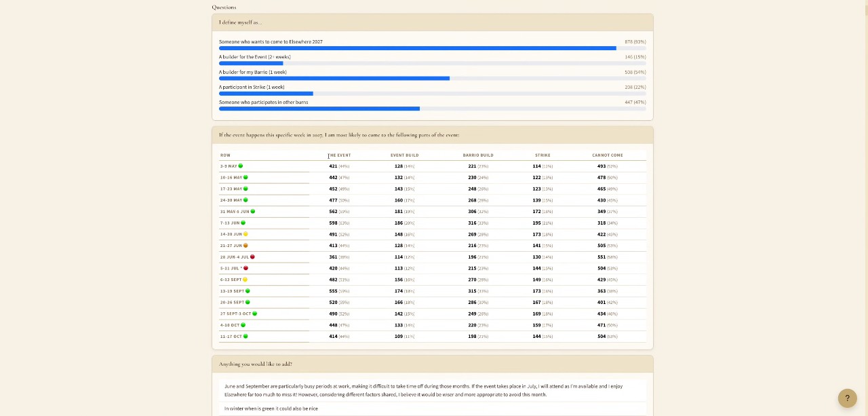Select Barrio Build column header
The height and width of the screenshot is (416, 868).
pos(478,155)
